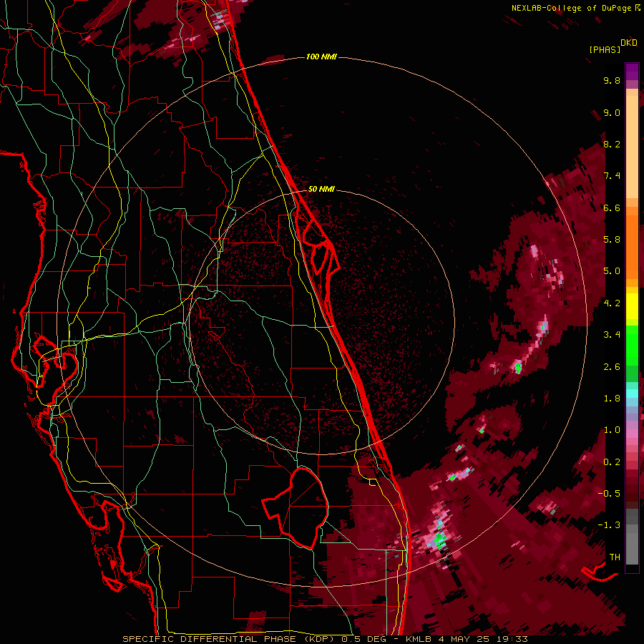Viewport: 644px width, 644px height.
Task: Click the 5.0 value on the scale
Action: pyautogui.click(x=612, y=271)
